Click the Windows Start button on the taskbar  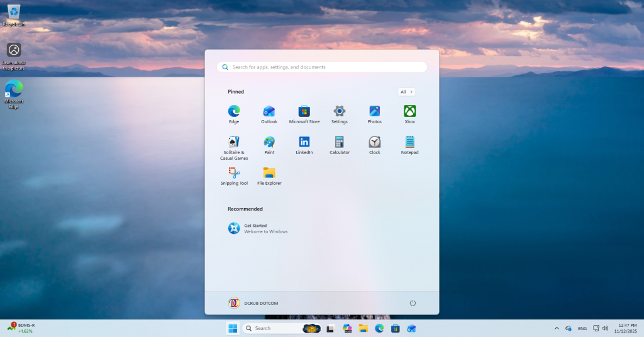[x=233, y=328]
